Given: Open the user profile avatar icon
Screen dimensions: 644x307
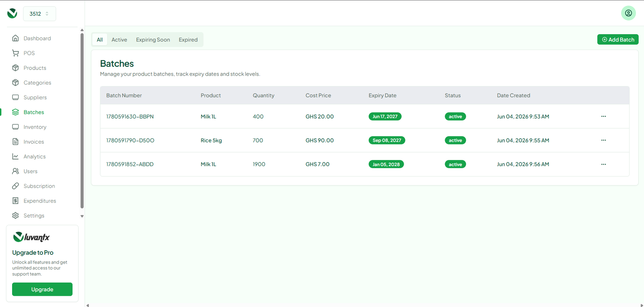Looking at the screenshot, I should (x=628, y=13).
